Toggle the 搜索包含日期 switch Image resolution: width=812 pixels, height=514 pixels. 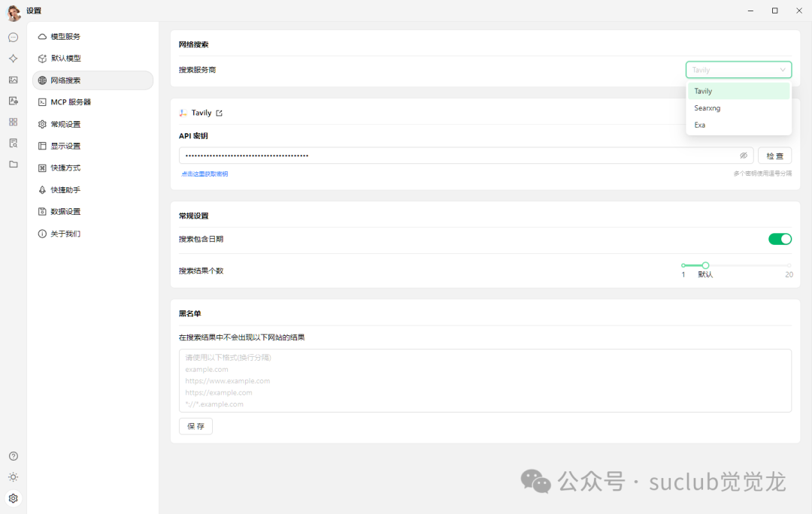point(780,239)
